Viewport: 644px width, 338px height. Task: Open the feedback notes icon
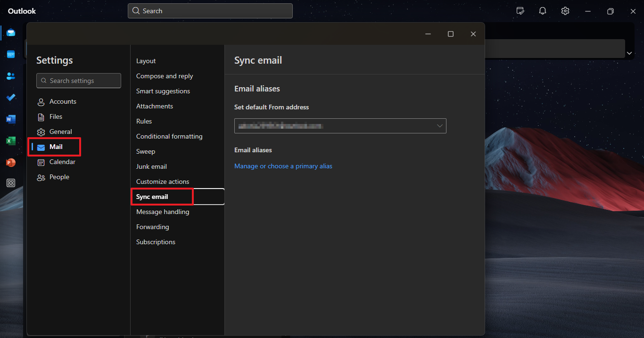(x=520, y=10)
